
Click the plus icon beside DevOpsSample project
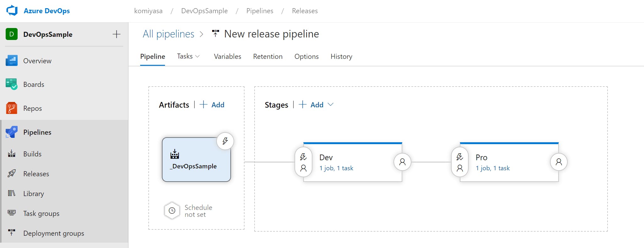coord(116,34)
